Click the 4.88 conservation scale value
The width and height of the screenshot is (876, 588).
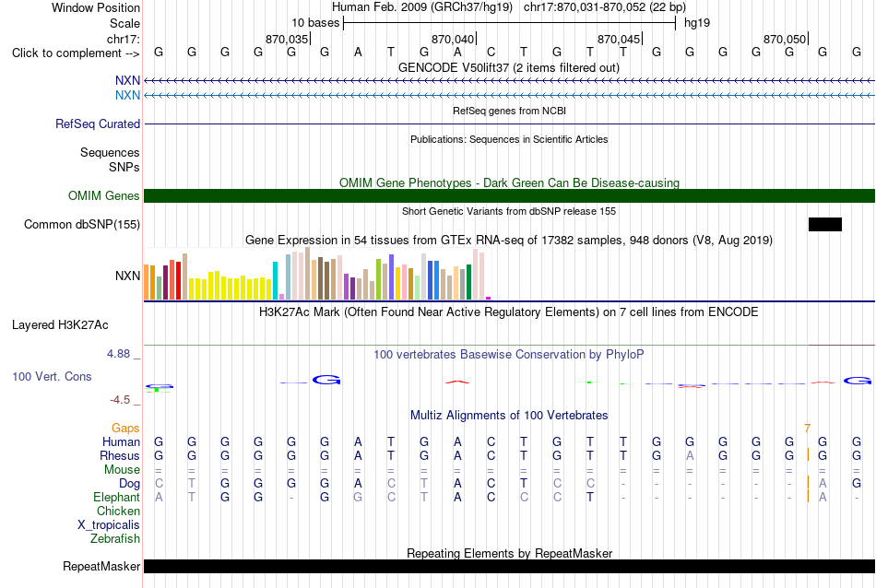click(x=118, y=354)
